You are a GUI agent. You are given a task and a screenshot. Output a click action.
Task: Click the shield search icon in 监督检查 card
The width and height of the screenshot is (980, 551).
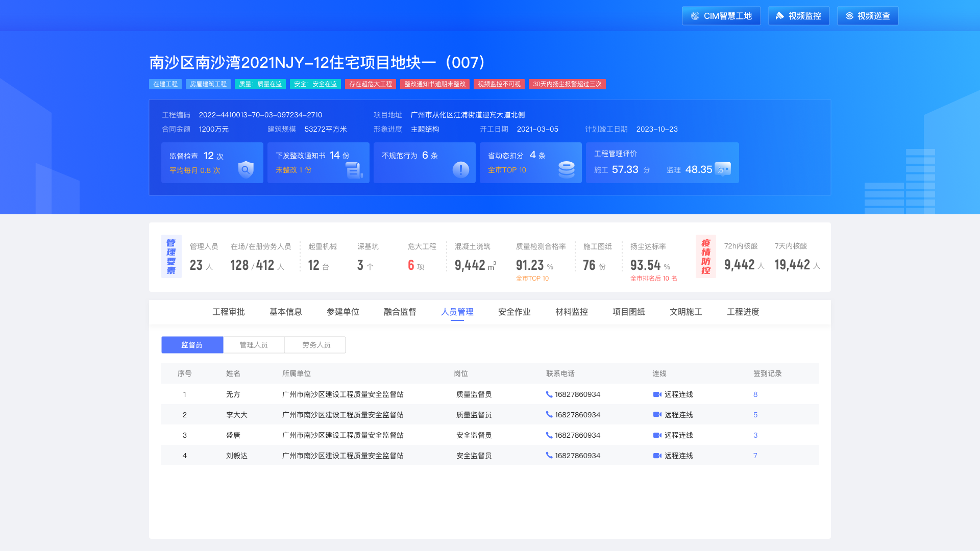click(246, 169)
